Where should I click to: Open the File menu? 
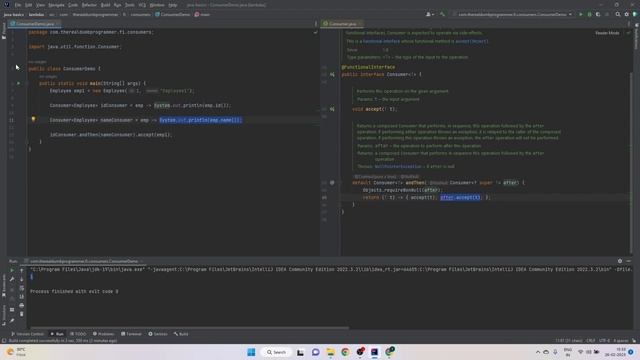click(x=18, y=5)
